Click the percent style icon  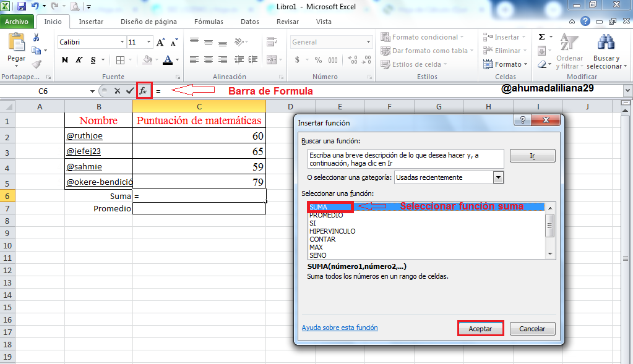(x=319, y=60)
